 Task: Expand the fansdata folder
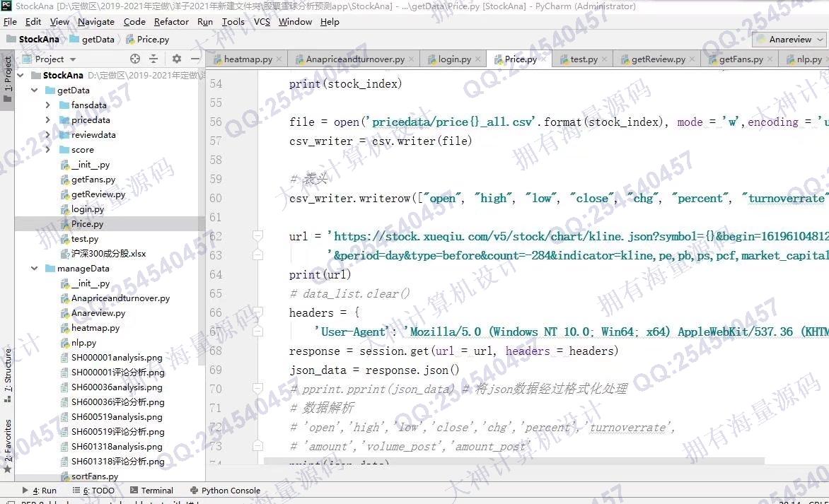click(x=48, y=105)
